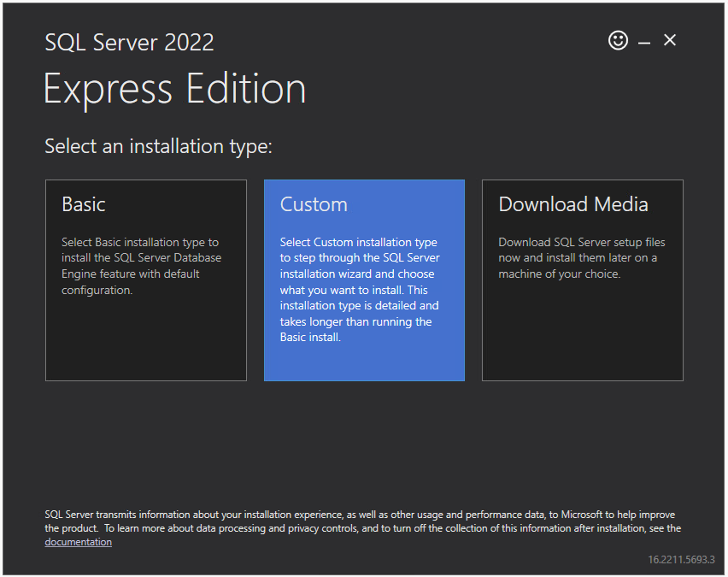This screenshot has width=728, height=577.
Task: Click empty space inside the Basic tile
Action: coord(145,342)
